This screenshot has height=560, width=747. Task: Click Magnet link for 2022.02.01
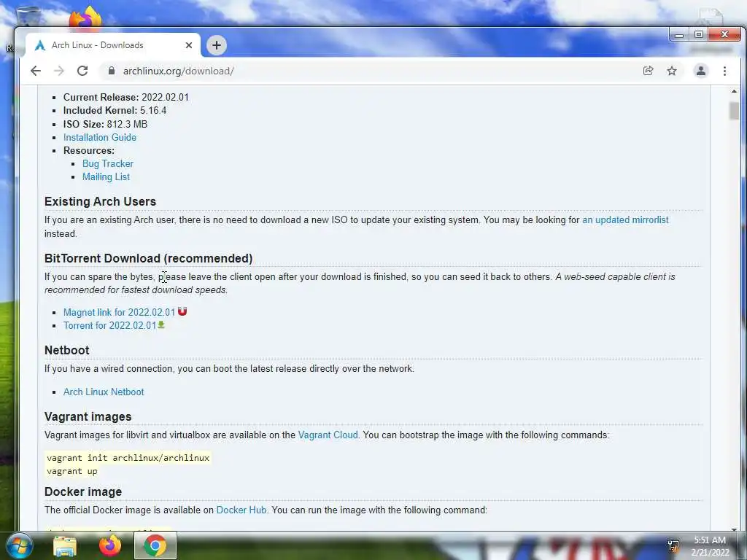click(119, 312)
